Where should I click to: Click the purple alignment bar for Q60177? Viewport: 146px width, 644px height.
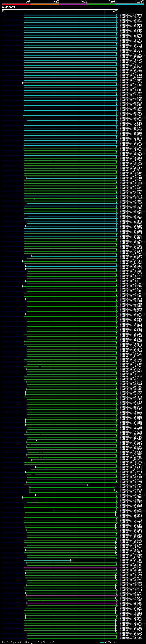[72, 596]
